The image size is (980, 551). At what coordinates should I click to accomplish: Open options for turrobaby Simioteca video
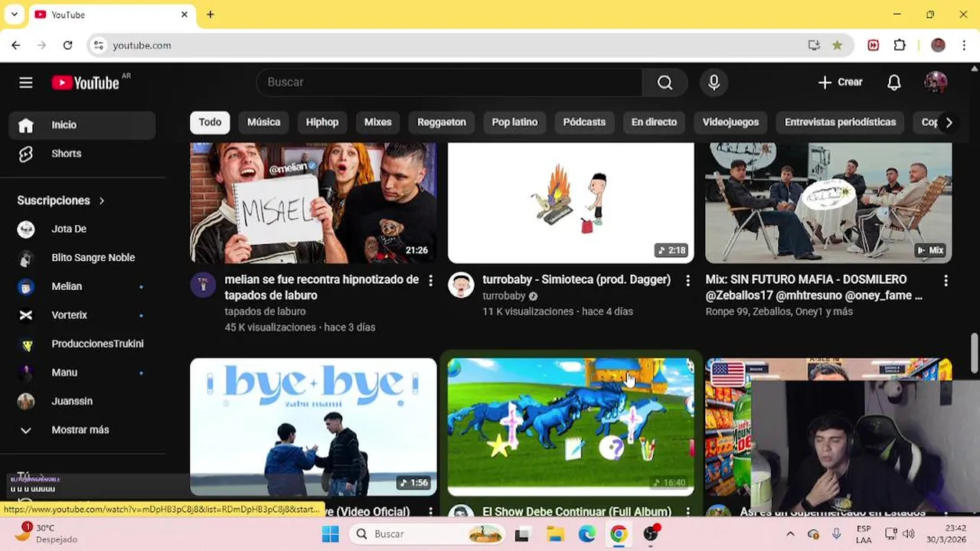click(x=688, y=281)
